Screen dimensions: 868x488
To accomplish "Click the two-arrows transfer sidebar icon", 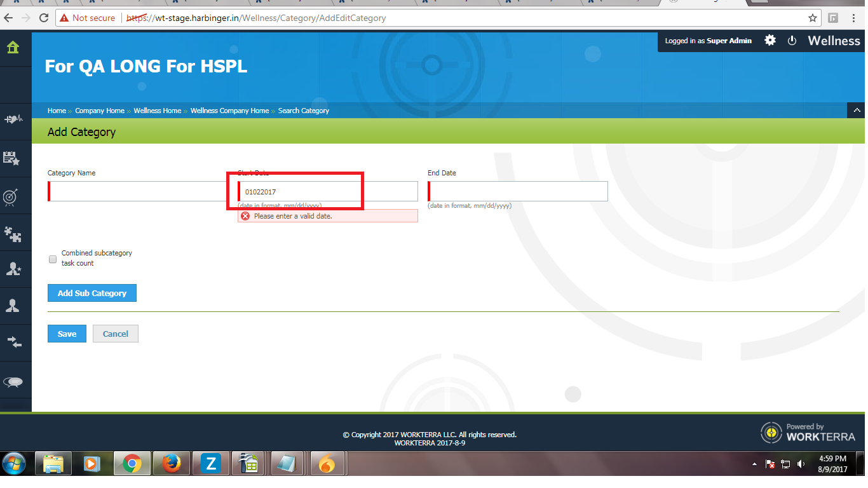I will (13, 342).
